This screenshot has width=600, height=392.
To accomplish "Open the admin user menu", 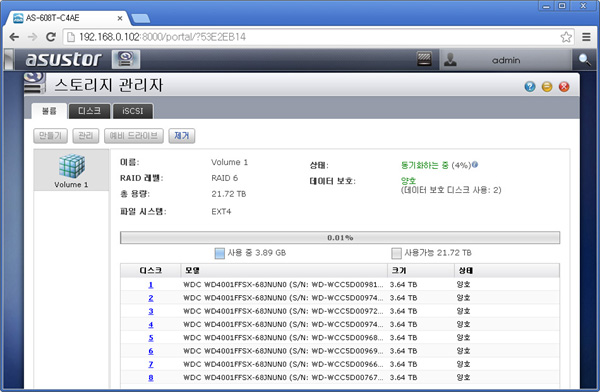I will [506, 60].
